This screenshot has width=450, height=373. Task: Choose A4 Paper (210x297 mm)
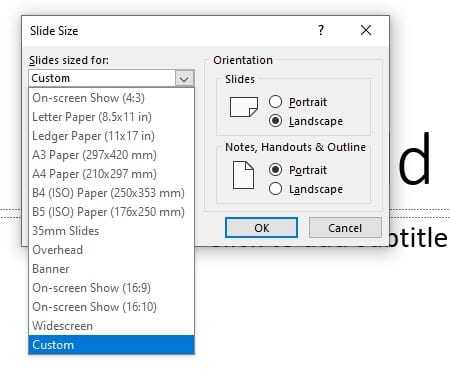click(x=111, y=174)
